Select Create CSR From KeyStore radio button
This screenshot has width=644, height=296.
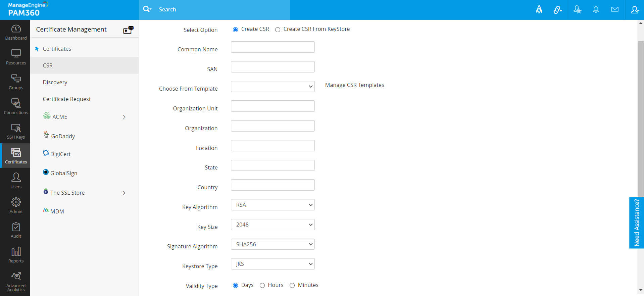pos(278,30)
